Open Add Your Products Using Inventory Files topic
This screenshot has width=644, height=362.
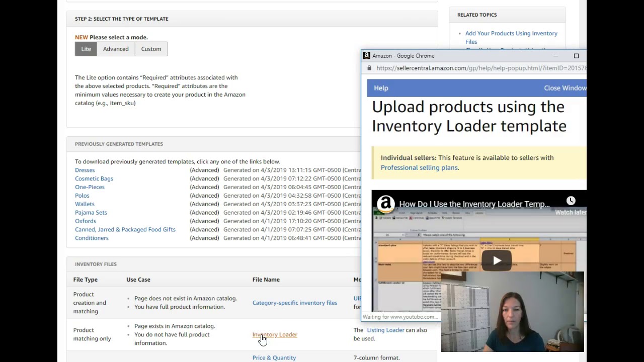click(511, 37)
